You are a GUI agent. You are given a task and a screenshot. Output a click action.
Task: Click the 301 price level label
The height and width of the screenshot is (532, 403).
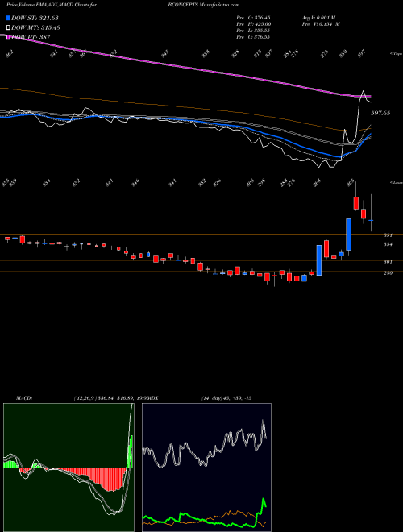[388, 262]
